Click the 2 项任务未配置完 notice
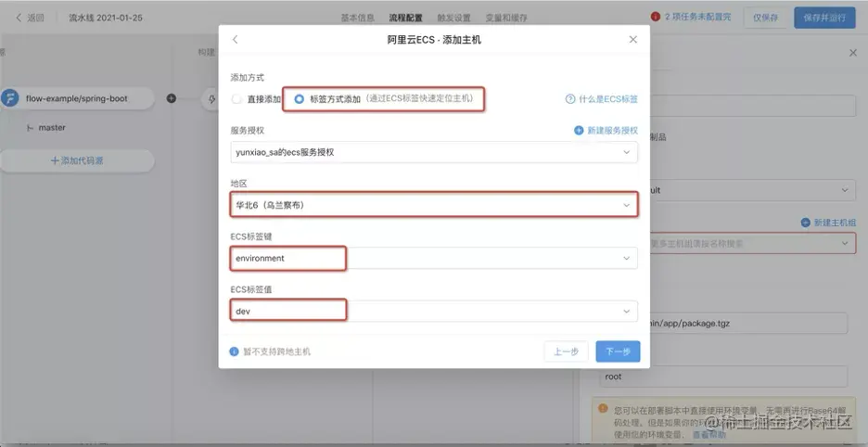The image size is (868, 447). pyautogui.click(x=697, y=18)
